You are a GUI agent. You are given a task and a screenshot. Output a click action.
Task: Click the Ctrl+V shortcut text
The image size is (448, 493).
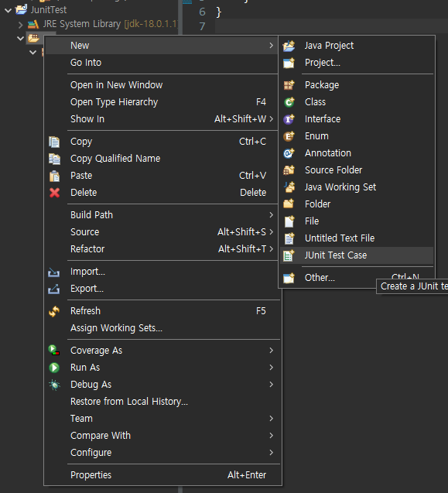(252, 176)
